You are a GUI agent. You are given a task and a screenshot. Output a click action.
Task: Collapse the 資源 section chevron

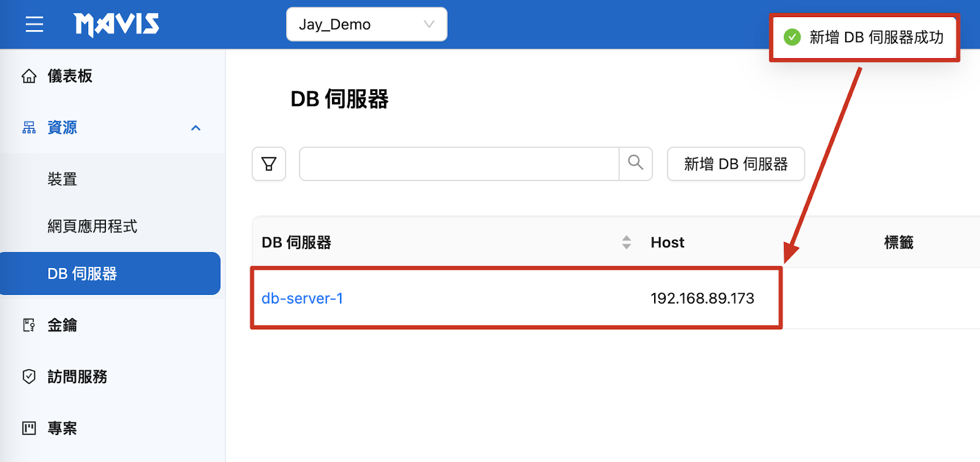(196, 128)
